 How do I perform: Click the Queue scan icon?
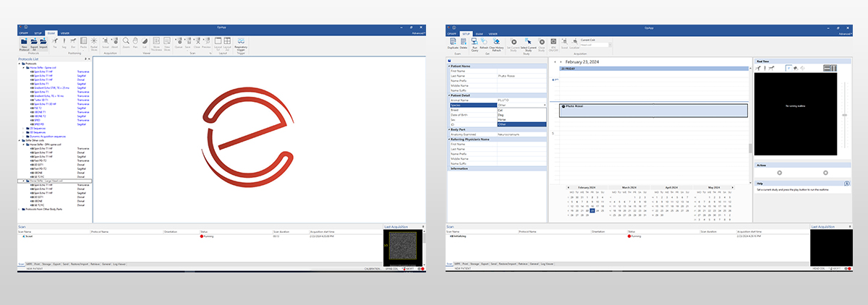coord(179,41)
